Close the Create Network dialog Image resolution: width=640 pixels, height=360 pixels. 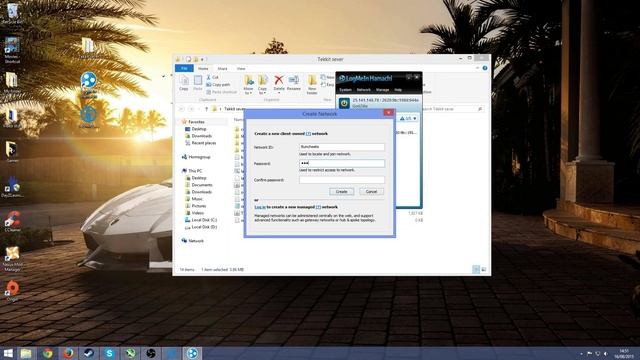pyautogui.click(x=388, y=113)
